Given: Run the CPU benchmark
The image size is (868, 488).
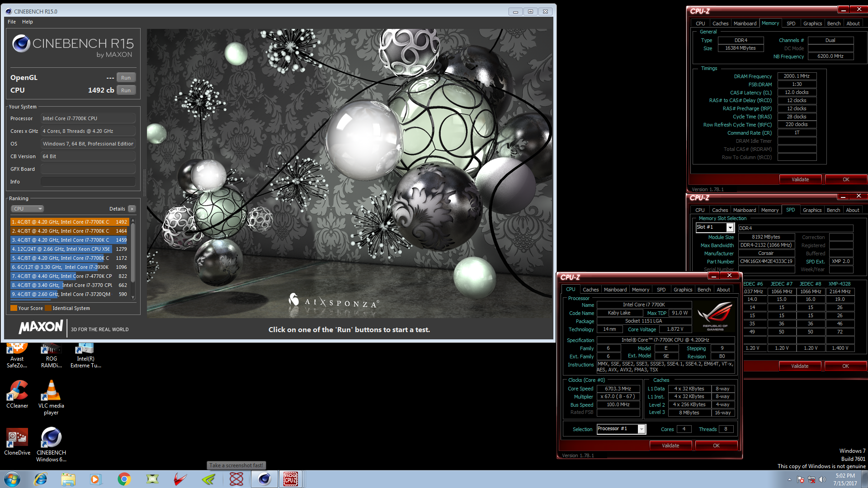Looking at the screenshot, I should (126, 90).
